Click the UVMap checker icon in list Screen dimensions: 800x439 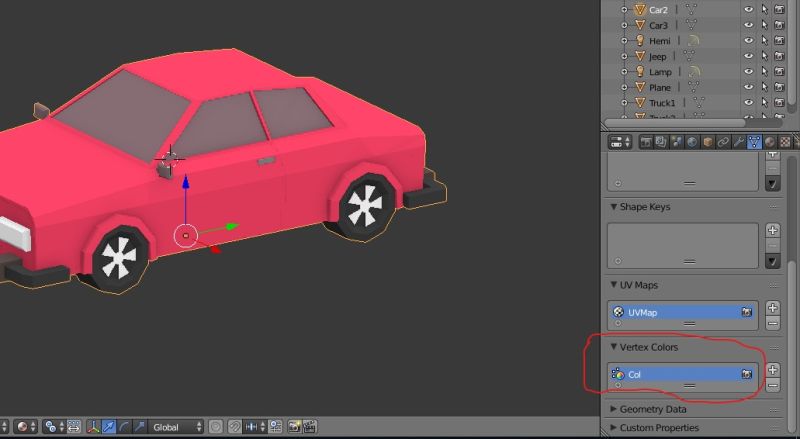pos(618,312)
